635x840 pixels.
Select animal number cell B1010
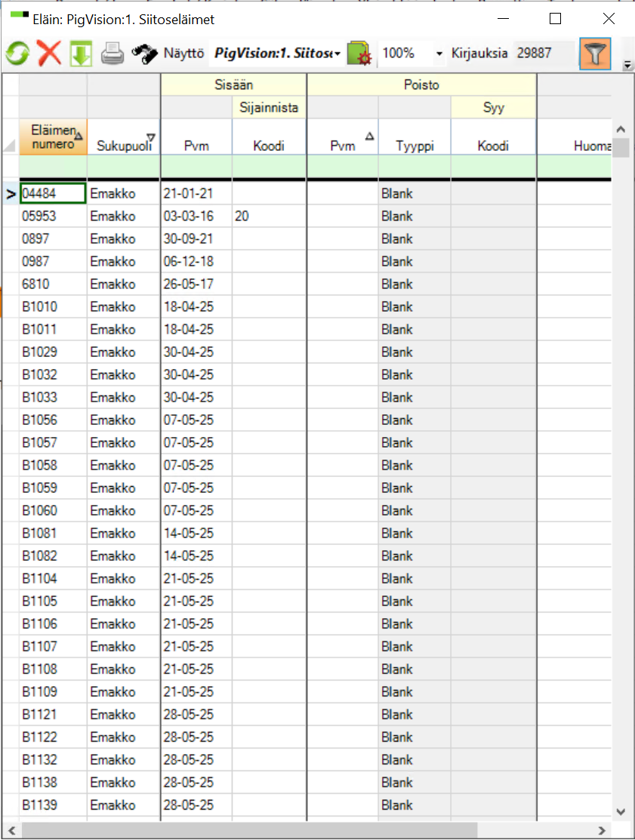53,306
